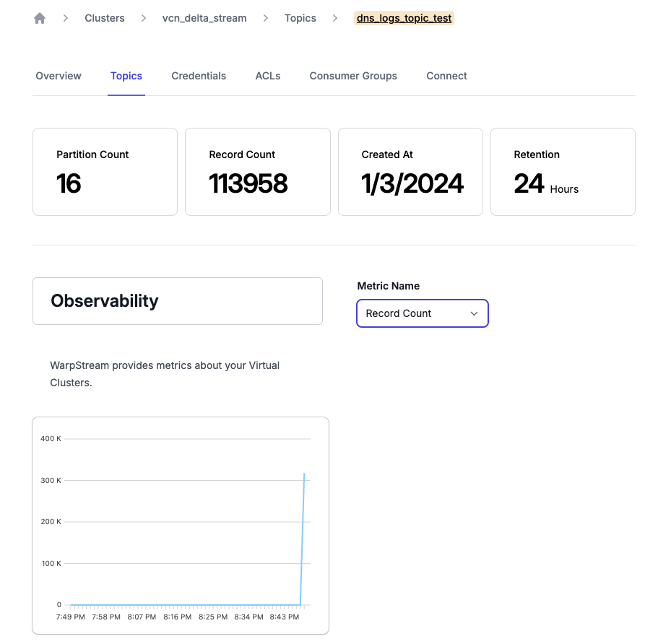Open the Credentials tab
This screenshot has height=644, width=671.
coord(199,76)
